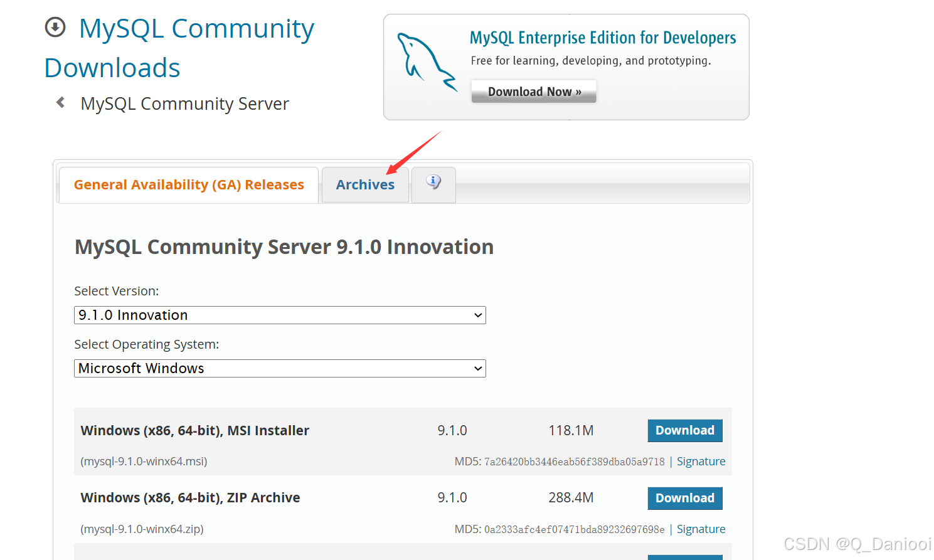
Task: Open the Select Operating System dropdown
Action: coord(280,368)
